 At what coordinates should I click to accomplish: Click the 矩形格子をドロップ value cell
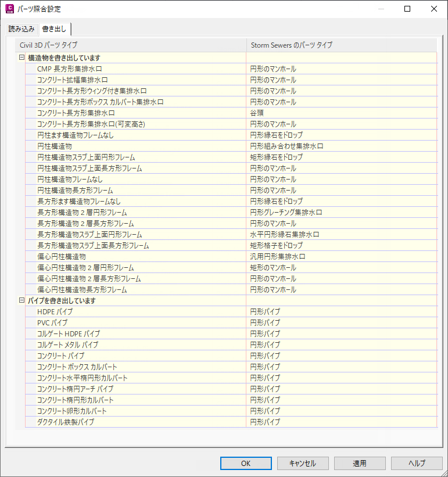pos(342,245)
